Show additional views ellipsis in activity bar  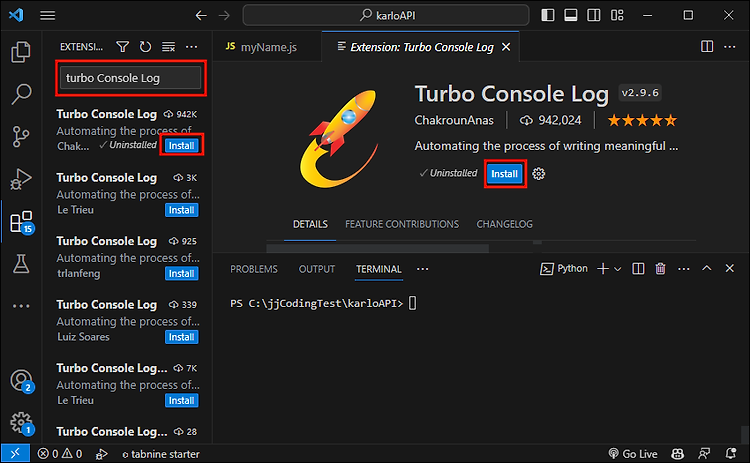click(21, 306)
